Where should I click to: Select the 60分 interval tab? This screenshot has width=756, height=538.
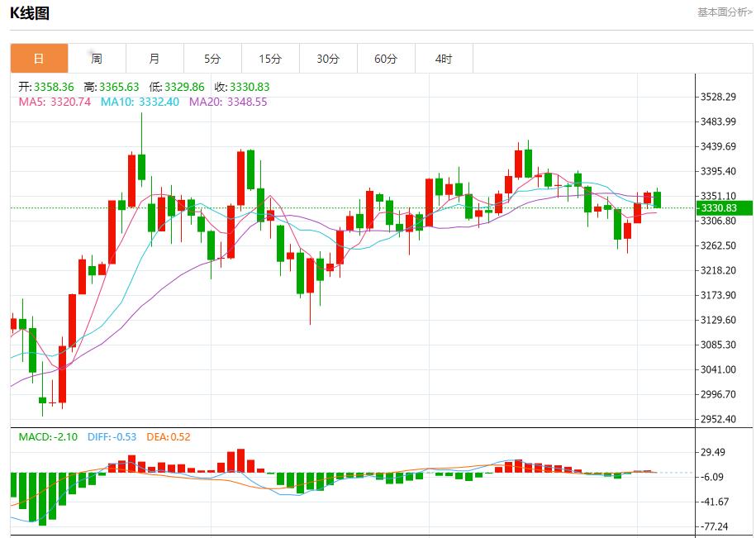[x=386, y=59]
